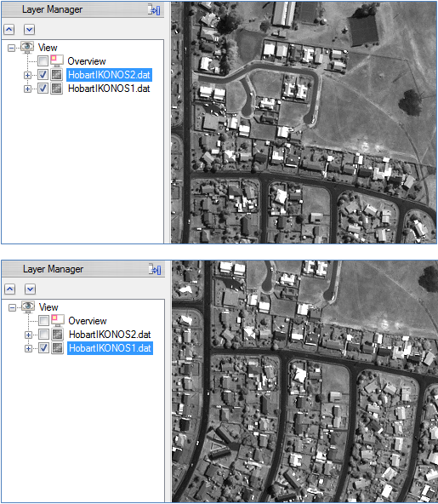This screenshot has width=438, height=504.
Task: Collapse the View node in the bottom tree
Action: pyautogui.click(x=12, y=307)
